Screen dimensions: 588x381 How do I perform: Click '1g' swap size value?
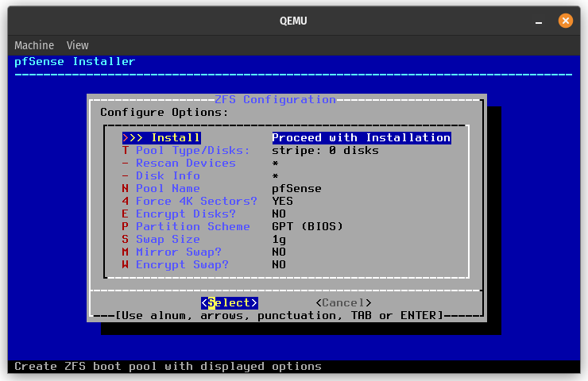tap(279, 240)
